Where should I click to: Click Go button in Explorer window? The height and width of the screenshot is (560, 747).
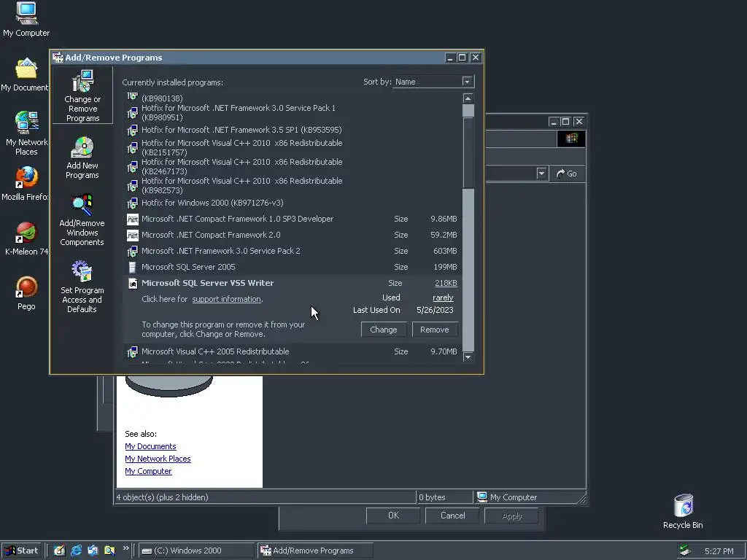point(567,174)
